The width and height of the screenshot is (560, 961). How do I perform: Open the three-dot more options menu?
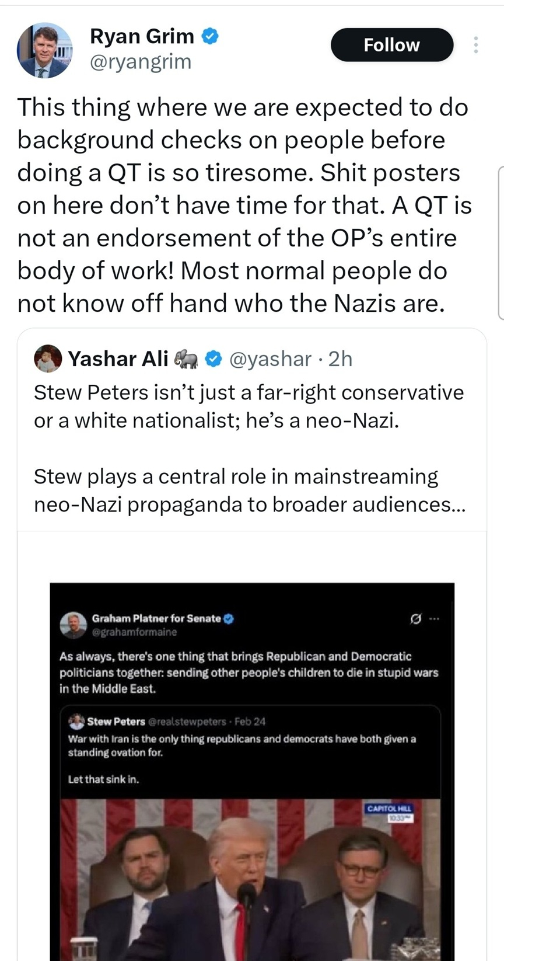[476, 45]
